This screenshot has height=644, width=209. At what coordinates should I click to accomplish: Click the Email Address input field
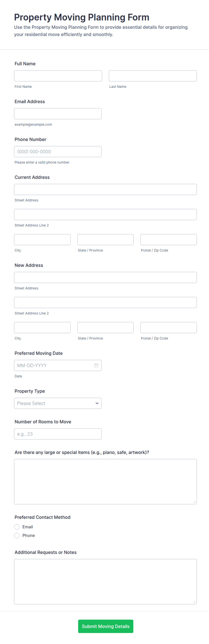click(58, 114)
